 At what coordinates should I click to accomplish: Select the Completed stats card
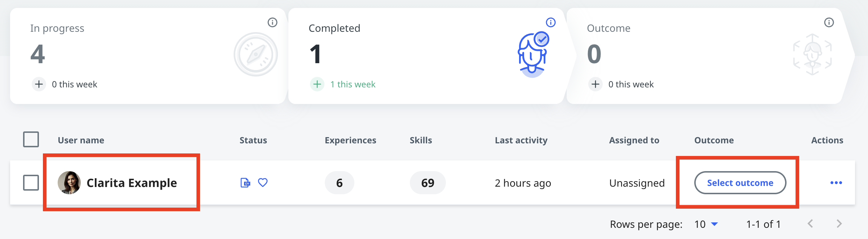pyautogui.click(x=426, y=56)
